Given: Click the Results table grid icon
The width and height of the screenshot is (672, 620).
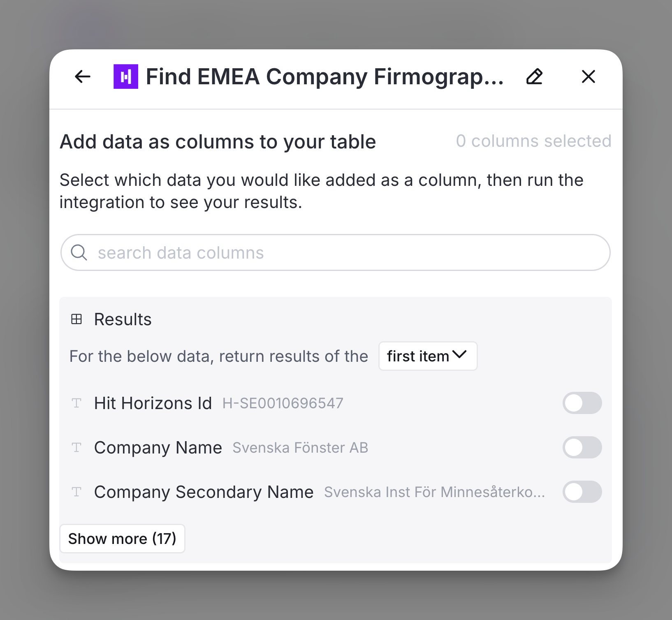Looking at the screenshot, I should coord(76,319).
